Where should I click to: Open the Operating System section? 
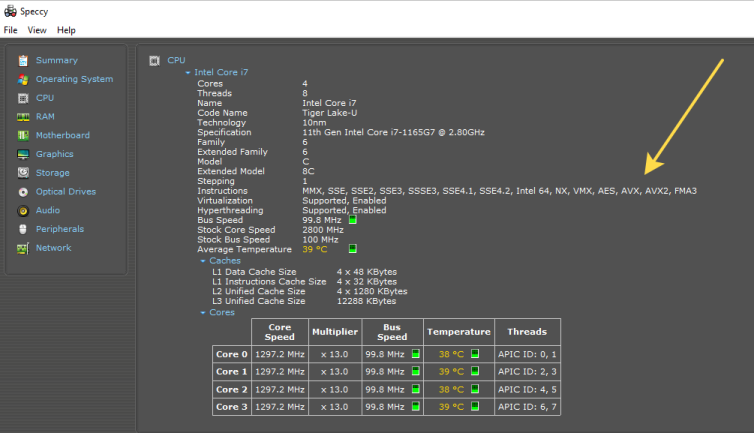(x=75, y=79)
